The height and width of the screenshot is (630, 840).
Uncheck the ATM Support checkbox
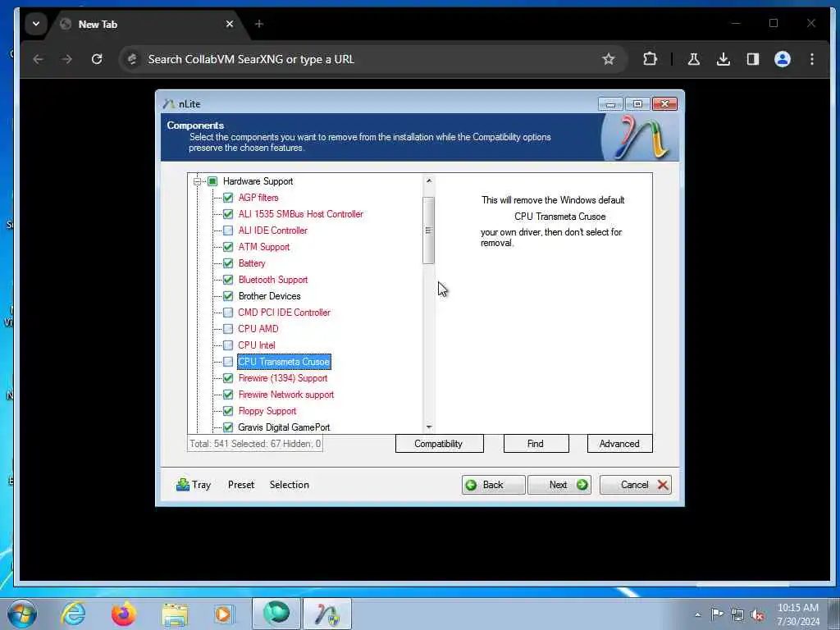(228, 247)
